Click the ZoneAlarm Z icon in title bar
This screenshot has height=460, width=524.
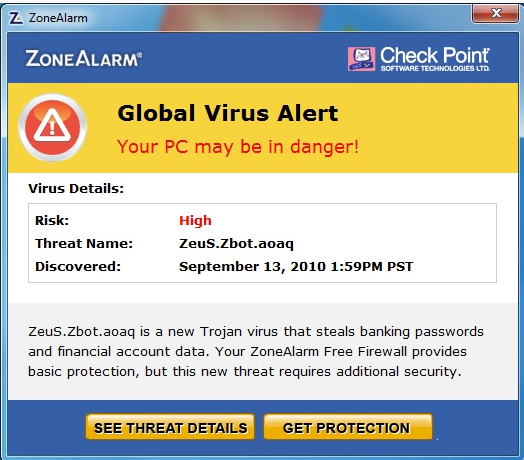[x=16, y=18]
